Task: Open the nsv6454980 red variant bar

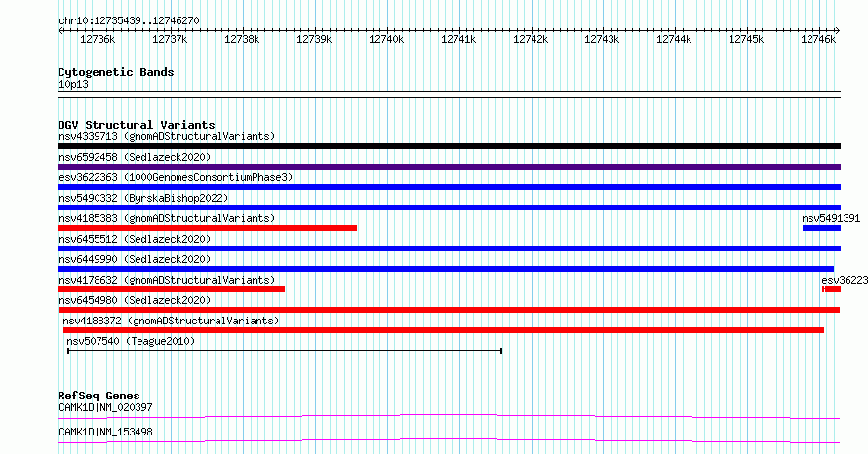Action: click(x=449, y=310)
